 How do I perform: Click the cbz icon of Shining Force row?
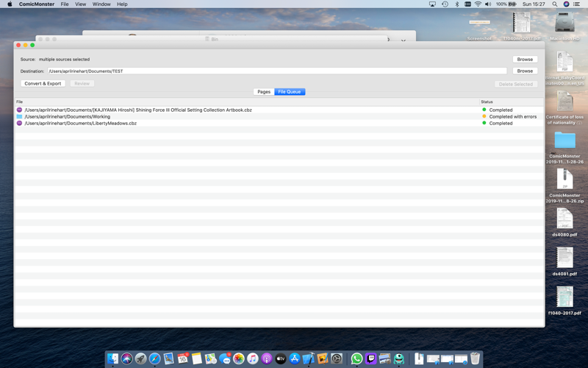(19, 110)
